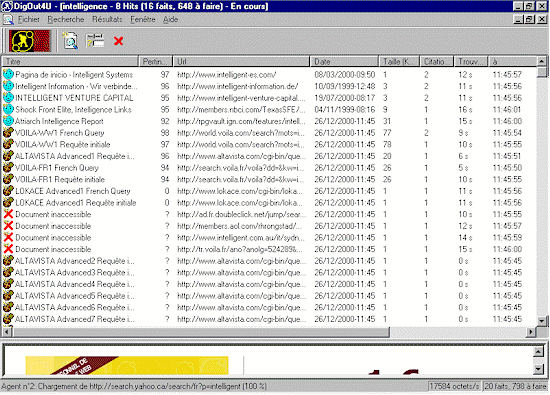The width and height of the screenshot is (550, 395).
Task: Open the Aide menu
Action: (x=170, y=19)
